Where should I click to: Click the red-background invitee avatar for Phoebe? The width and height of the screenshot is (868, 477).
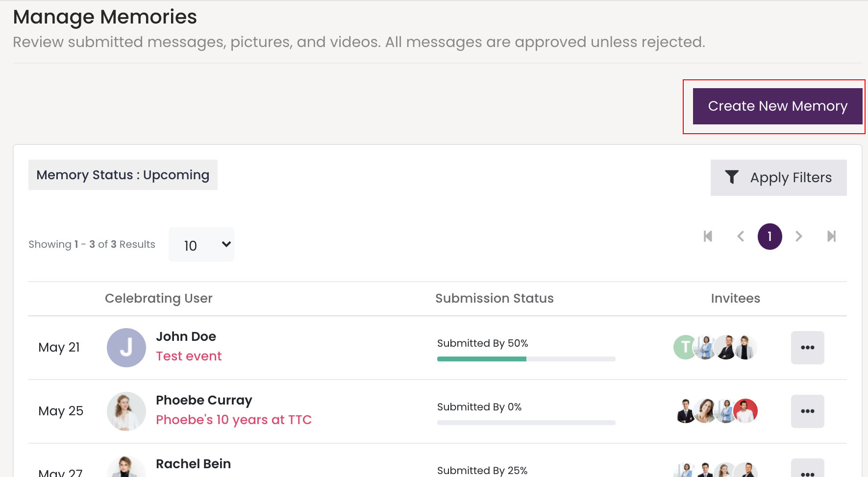click(x=747, y=411)
